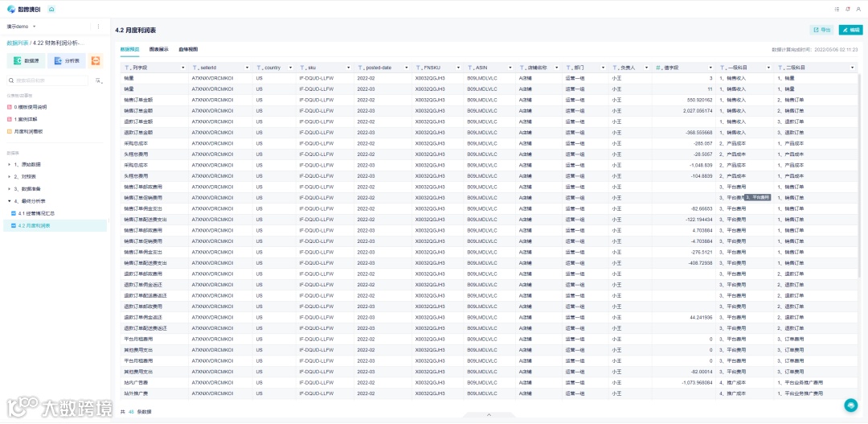Click the 站内广告费 row label cell
The width and height of the screenshot is (868, 424).
[154, 382]
